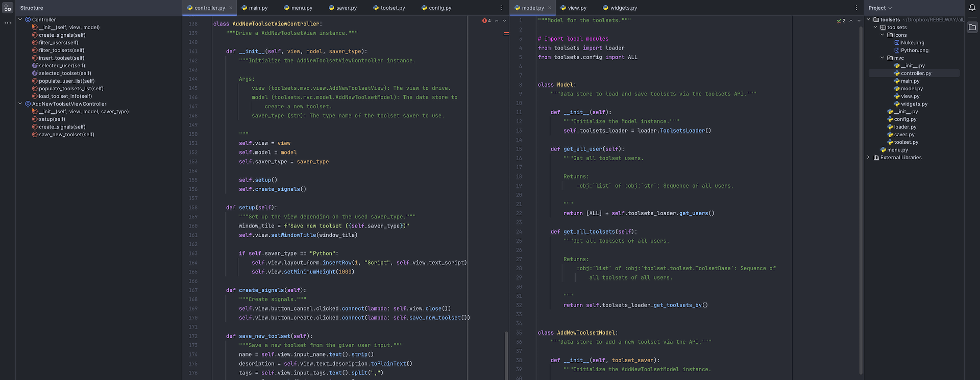The image size is (980, 380).
Task: Close the controller.py tab
Action: click(x=231, y=8)
